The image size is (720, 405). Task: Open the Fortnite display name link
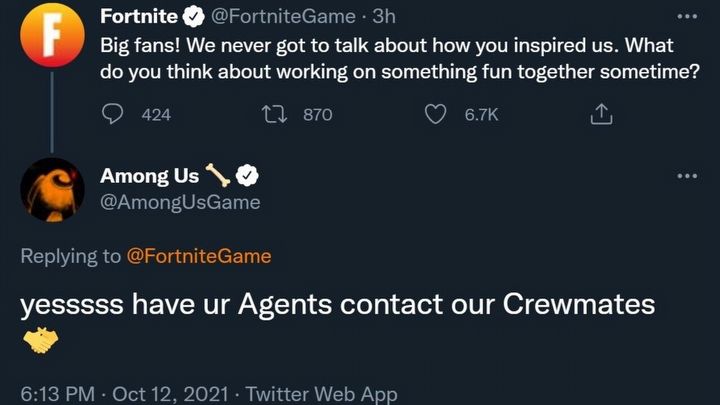(x=139, y=16)
